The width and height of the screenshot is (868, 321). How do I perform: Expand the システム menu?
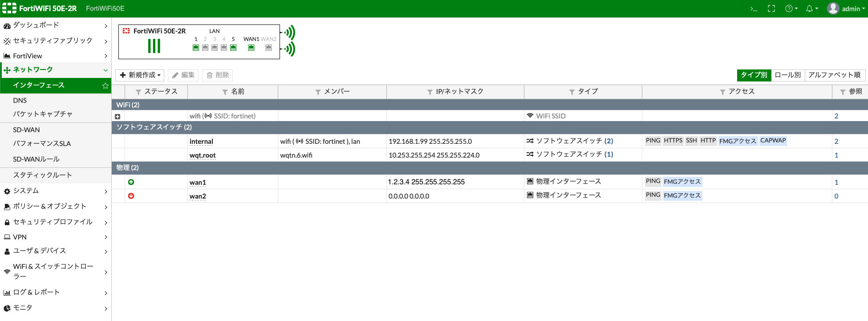(56, 191)
